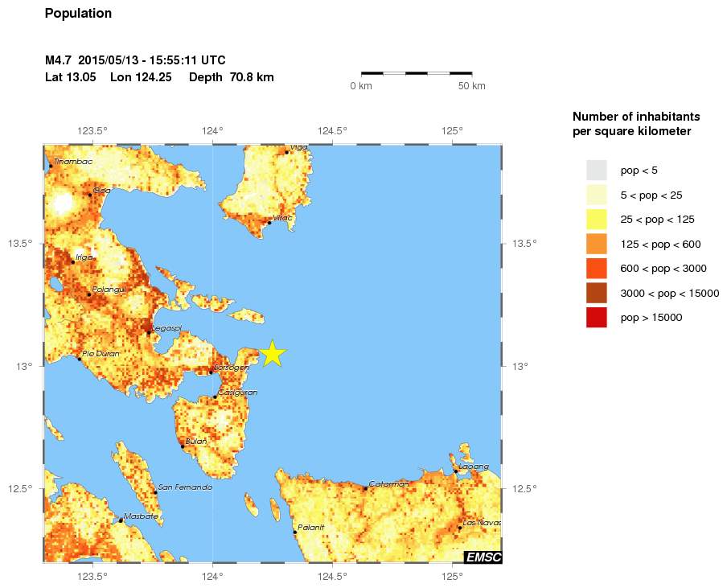Select the Bulan city marker
Screen dimensions: 727x588
(183, 446)
